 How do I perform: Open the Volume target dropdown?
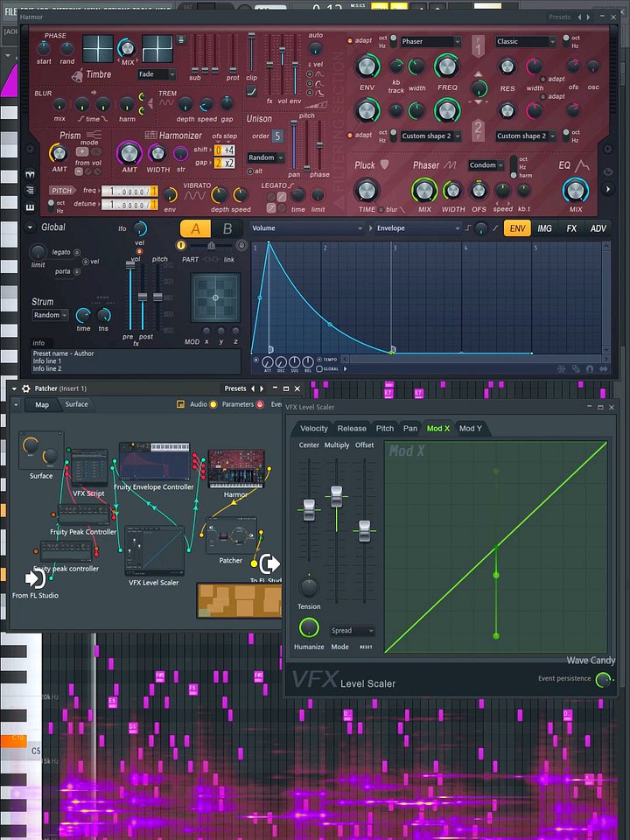pyautogui.click(x=307, y=228)
